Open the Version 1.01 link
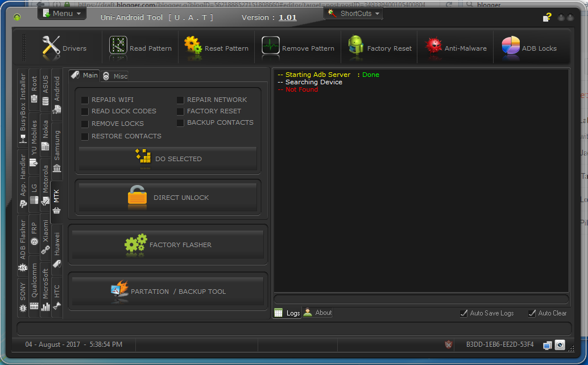Image resolution: width=588 pixels, height=365 pixels. coord(287,17)
